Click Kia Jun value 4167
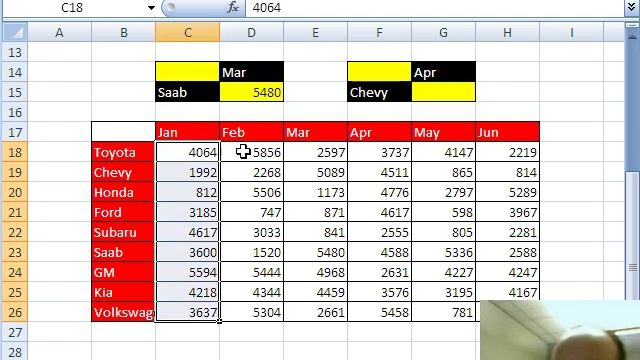 coord(508,291)
